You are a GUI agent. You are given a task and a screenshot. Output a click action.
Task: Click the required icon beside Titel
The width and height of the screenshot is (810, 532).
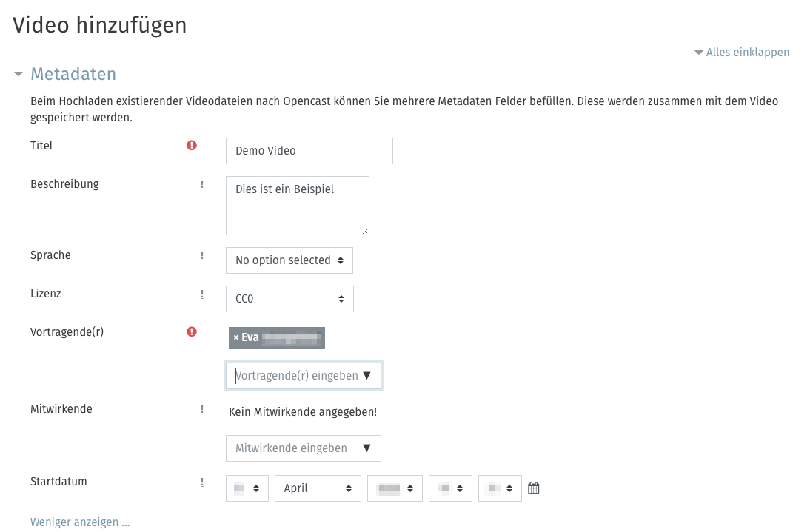tap(192, 146)
